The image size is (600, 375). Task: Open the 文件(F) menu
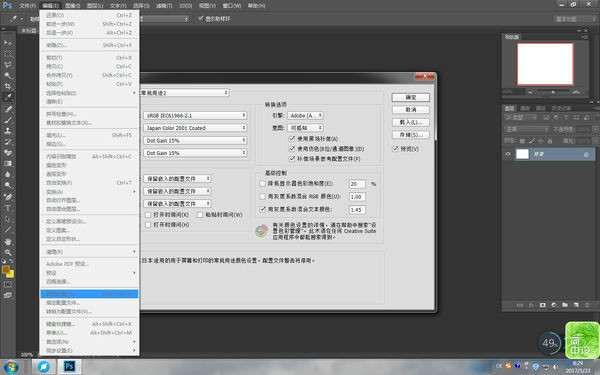click(27, 6)
